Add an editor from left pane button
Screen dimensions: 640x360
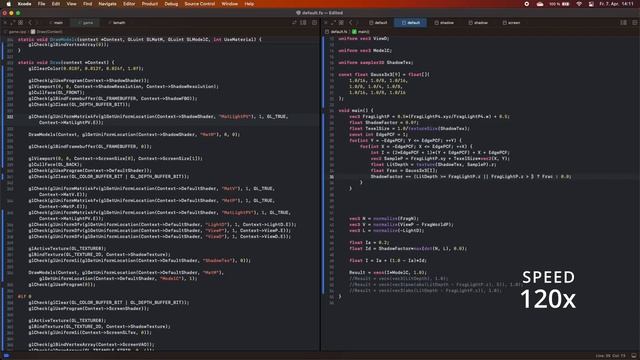(x=314, y=23)
